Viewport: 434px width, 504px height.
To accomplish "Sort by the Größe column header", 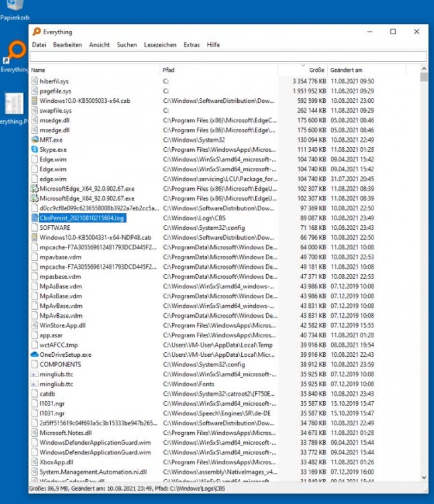I will coord(303,70).
